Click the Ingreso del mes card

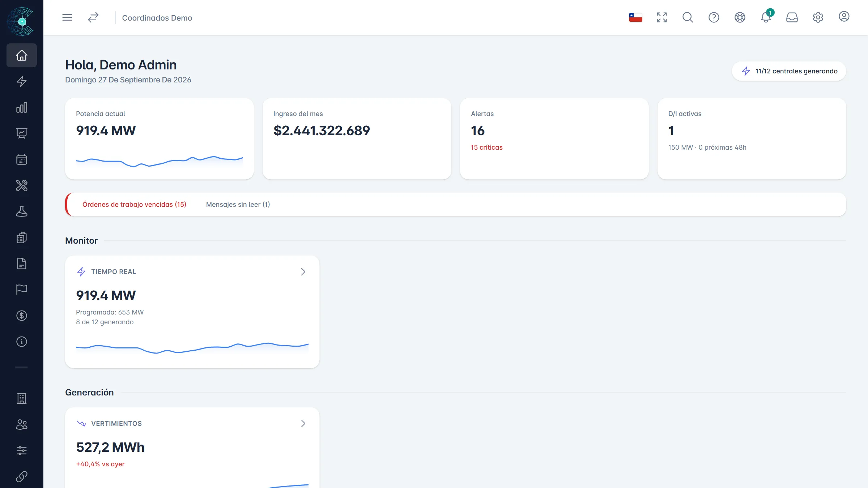[357, 139]
